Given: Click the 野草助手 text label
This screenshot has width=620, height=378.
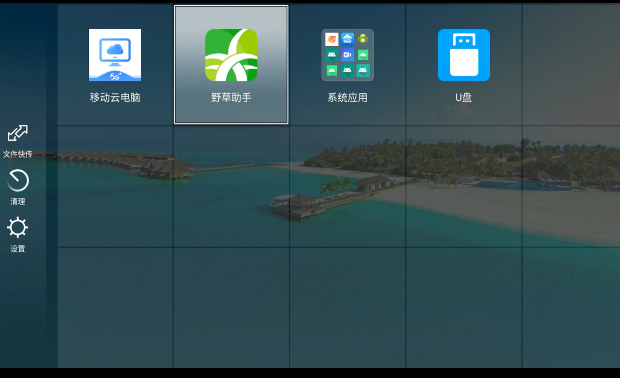Looking at the screenshot, I should [x=231, y=98].
